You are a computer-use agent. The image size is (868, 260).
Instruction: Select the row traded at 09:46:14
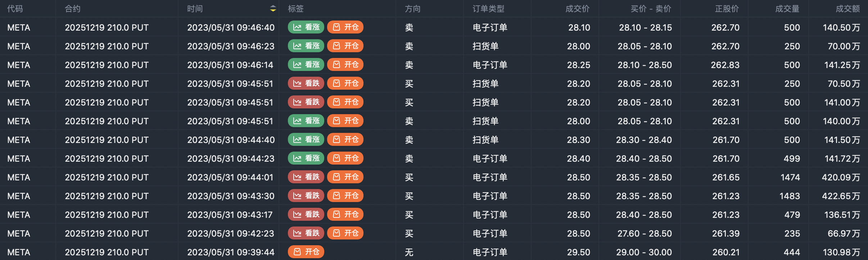(434, 65)
